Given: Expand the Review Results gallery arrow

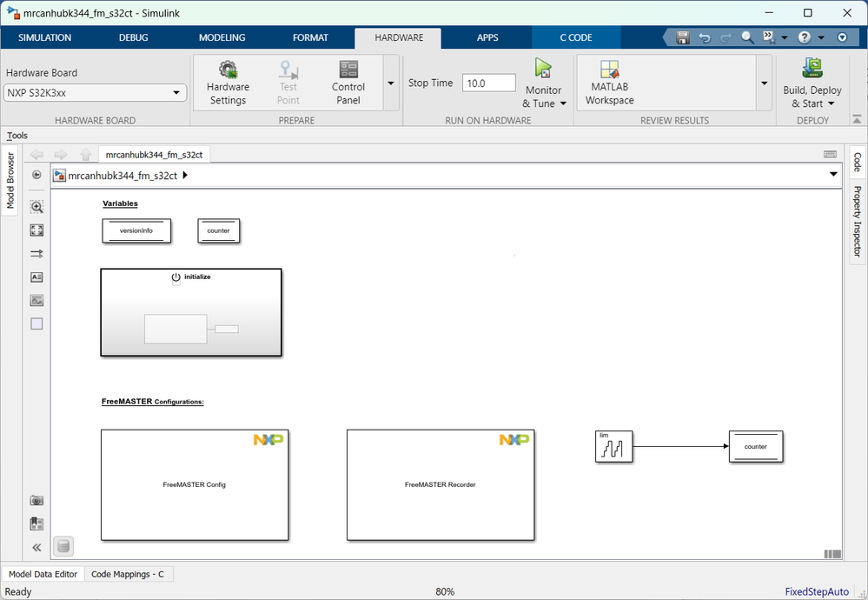Looking at the screenshot, I should click(x=765, y=83).
